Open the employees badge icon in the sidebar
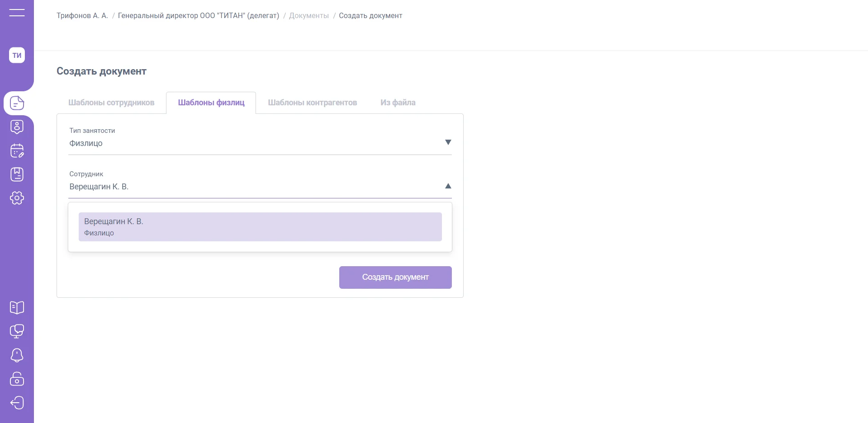868x423 pixels. pyautogui.click(x=17, y=127)
